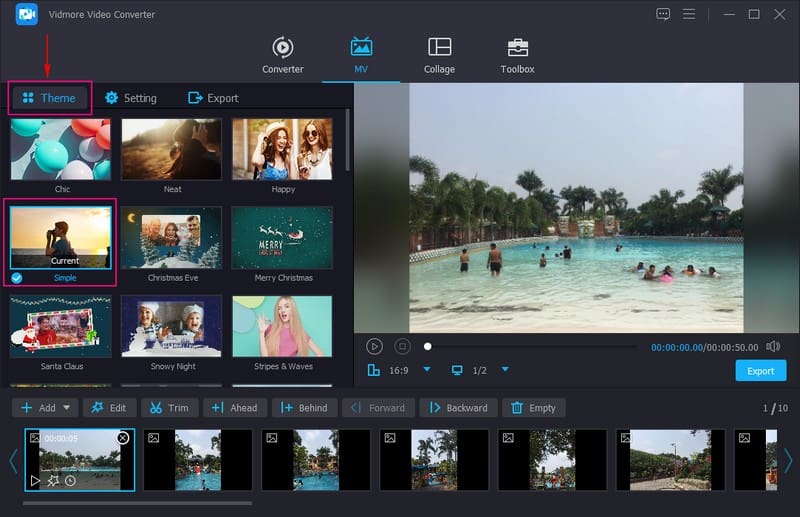Open the Export tab in left panel
800x517 pixels.
pyautogui.click(x=213, y=98)
